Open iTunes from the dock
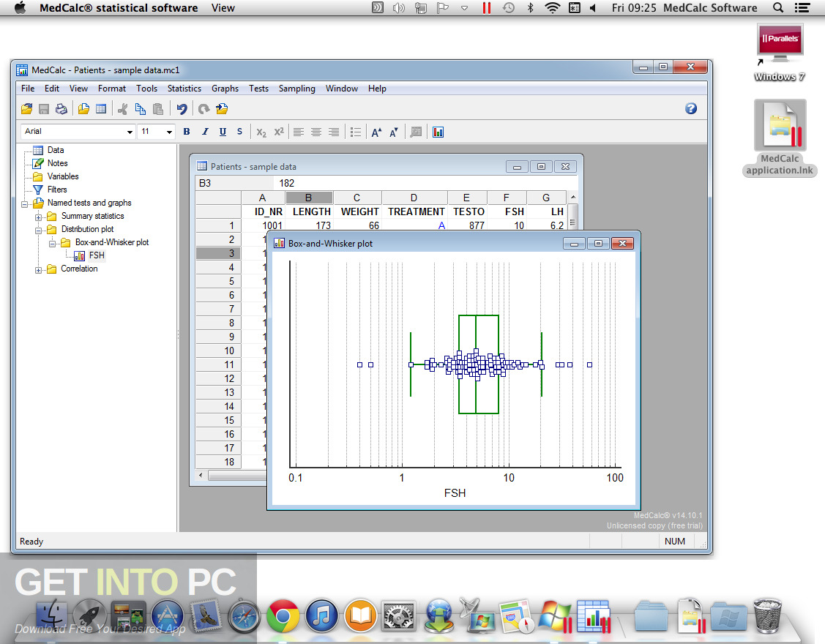This screenshot has width=825, height=644. [x=321, y=615]
